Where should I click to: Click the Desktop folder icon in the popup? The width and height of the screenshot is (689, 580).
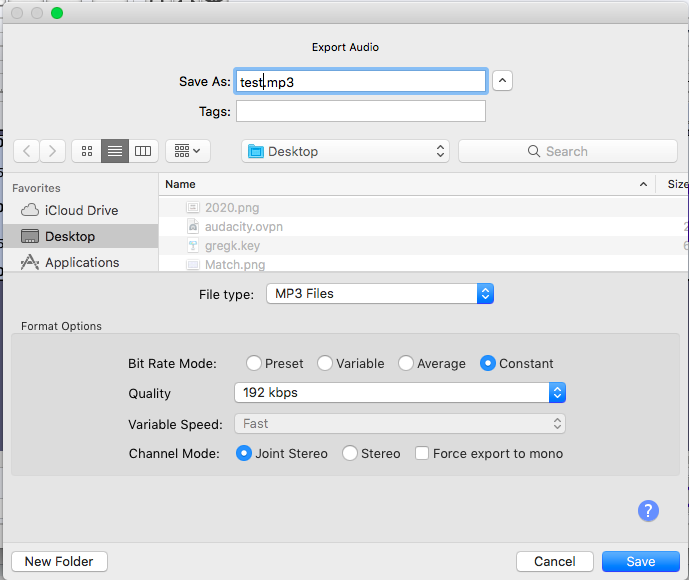pos(256,151)
